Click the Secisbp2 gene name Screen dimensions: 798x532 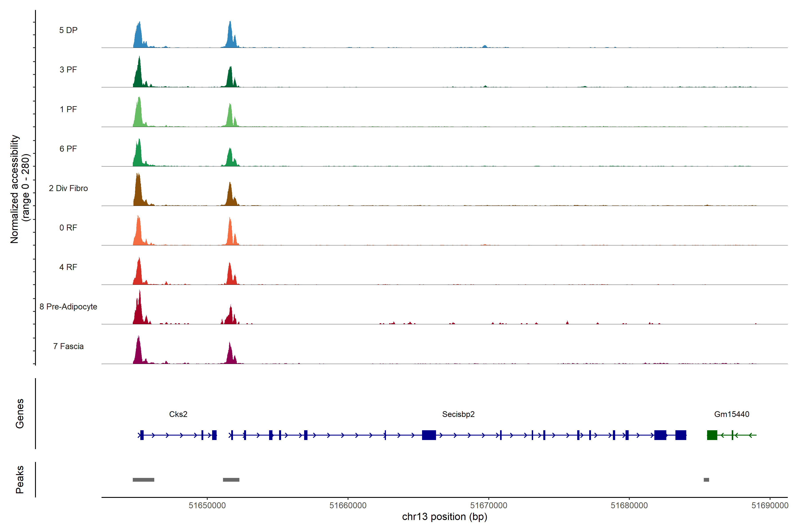pos(458,414)
